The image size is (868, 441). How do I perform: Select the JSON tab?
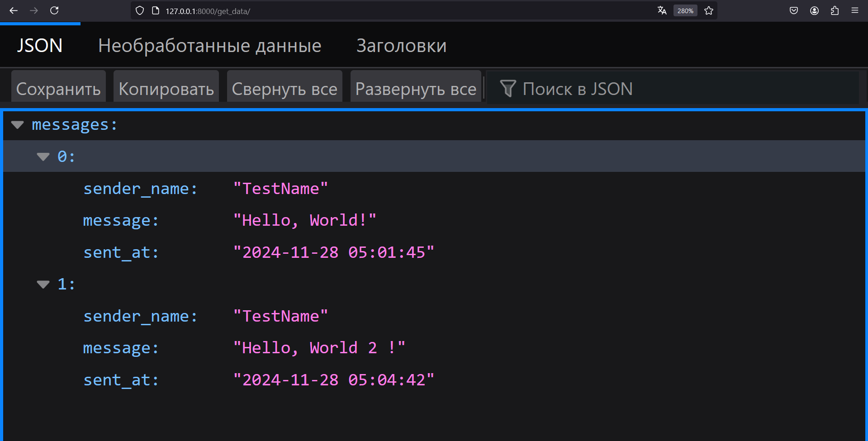click(40, 46)
